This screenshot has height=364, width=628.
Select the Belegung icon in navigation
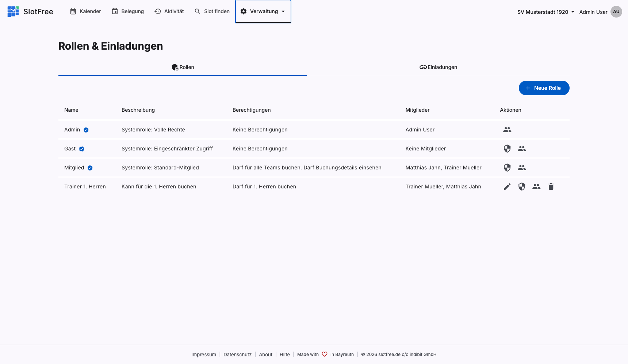[x=115, y=11]
